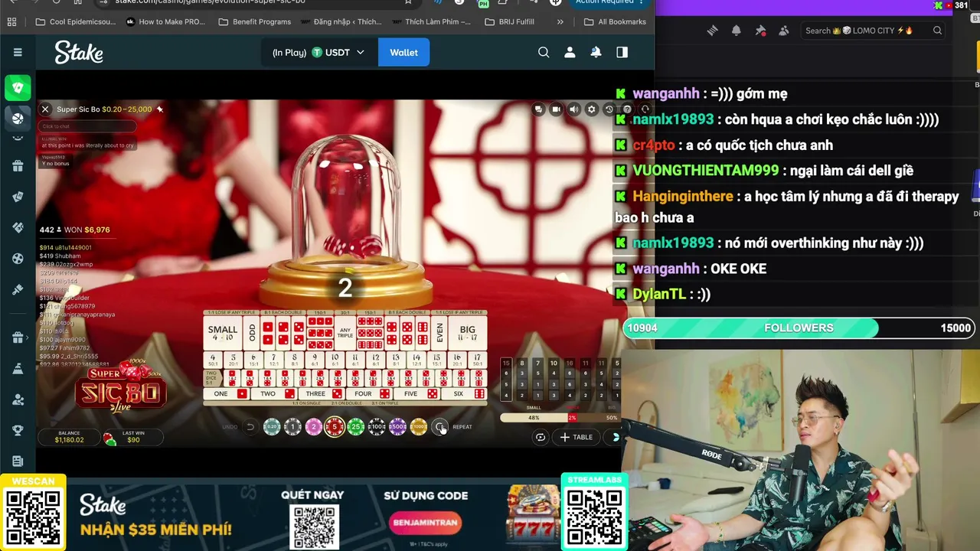
Task: Select the 1 chip
Action: (292, 427)
